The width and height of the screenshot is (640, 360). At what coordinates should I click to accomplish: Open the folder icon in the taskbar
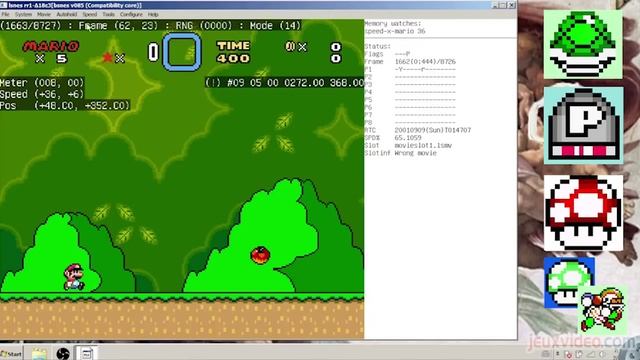39,354
